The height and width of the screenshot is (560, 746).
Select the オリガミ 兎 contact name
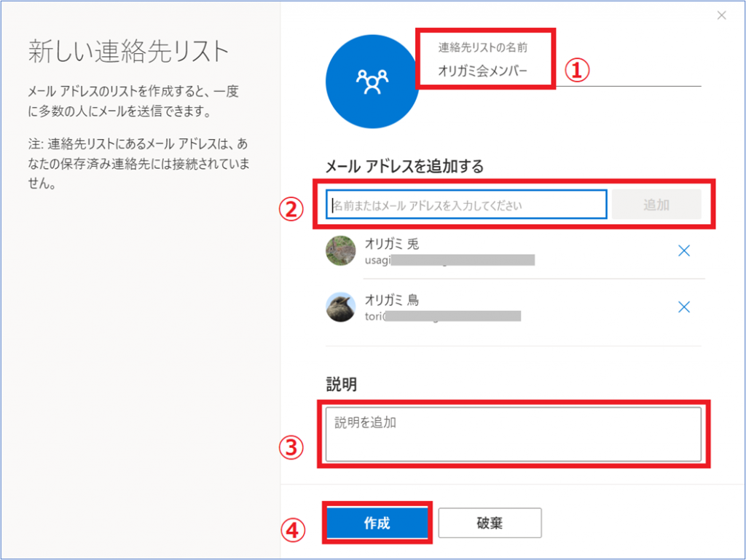point(391,244)
